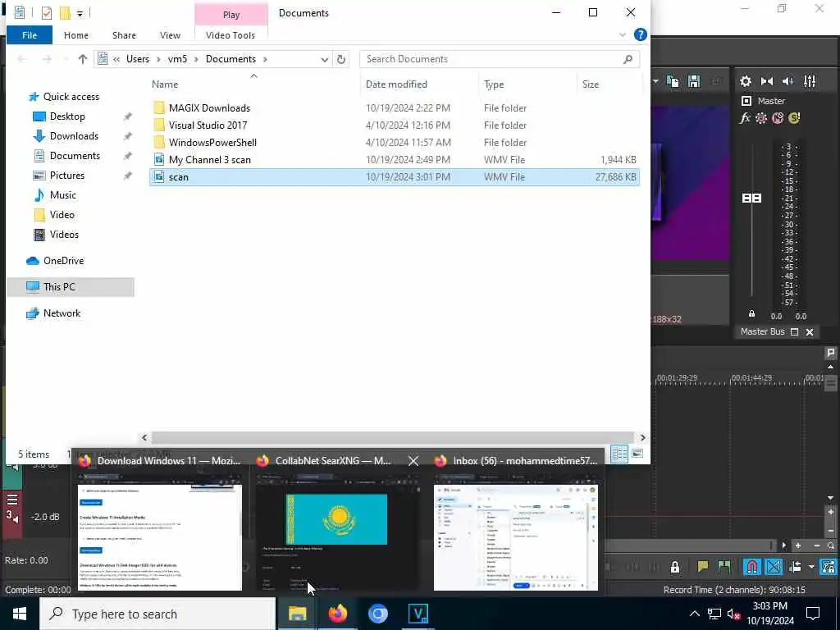Screen dimensions: 840x630
Task: Open mixing console icon in Master Bus
Action: 810,81
